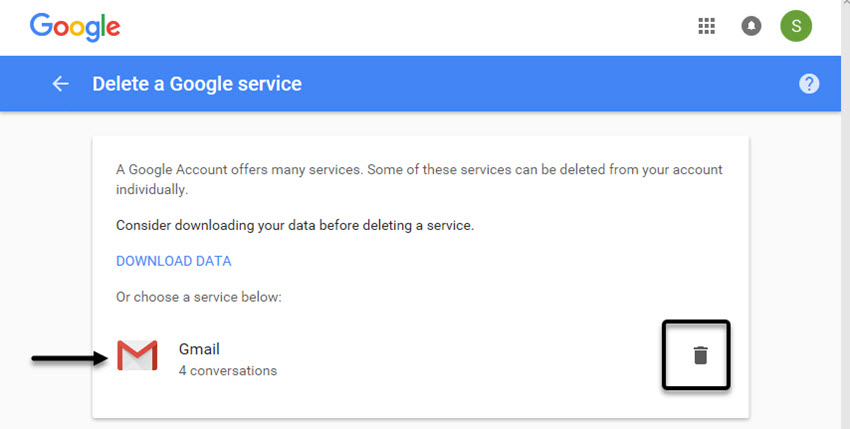Open the green S account avatar

pyautogui.click(x=796, y=25)
